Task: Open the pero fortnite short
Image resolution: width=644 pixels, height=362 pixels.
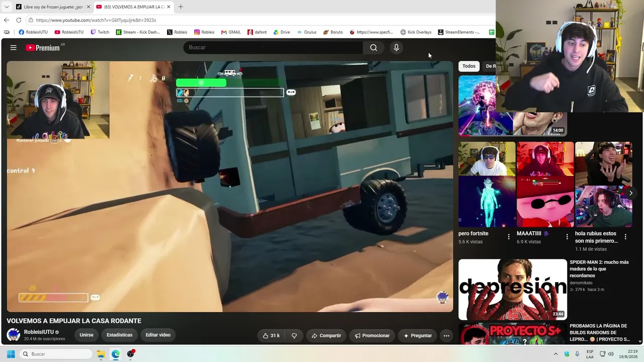Action: tap(487, 185)
